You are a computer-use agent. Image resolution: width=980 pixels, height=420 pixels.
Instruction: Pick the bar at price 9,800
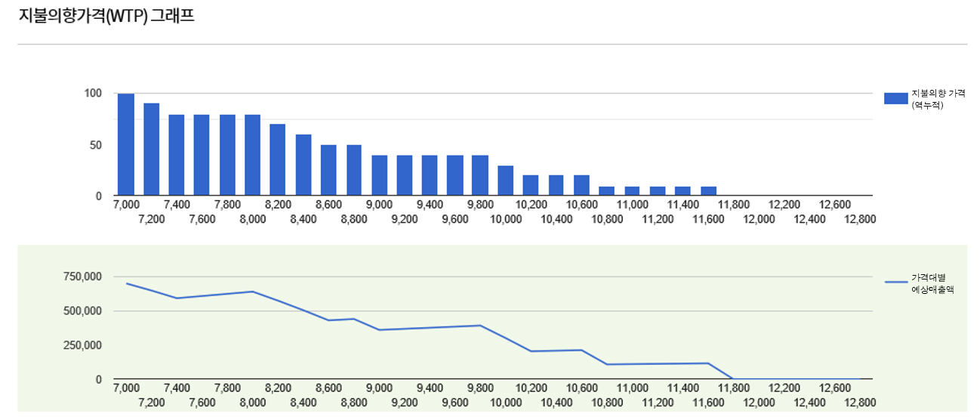point(480,175)
